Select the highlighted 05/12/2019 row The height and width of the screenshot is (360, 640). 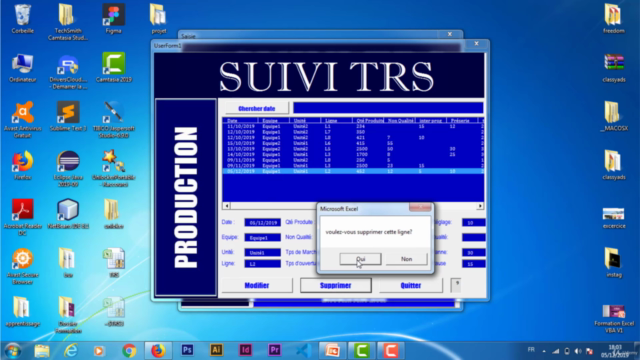click(x=353, y=171)
